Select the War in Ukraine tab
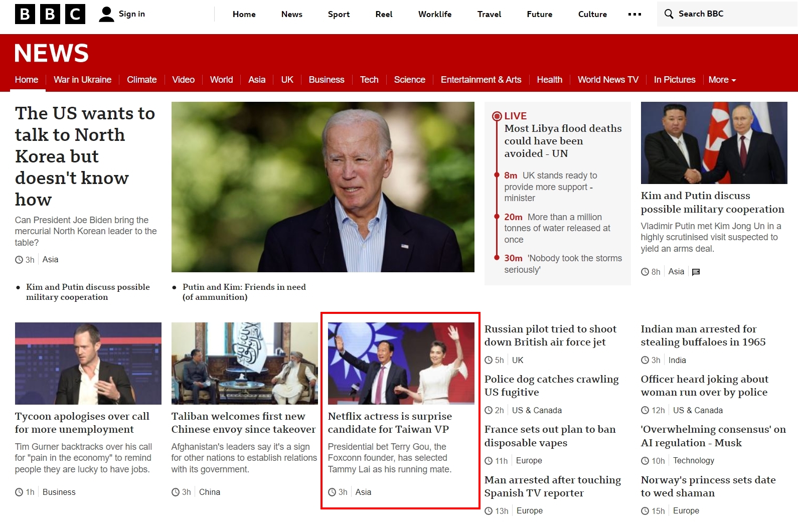This screenshot has height=532, width=798. pyautogui.click(x=83, y=80)
